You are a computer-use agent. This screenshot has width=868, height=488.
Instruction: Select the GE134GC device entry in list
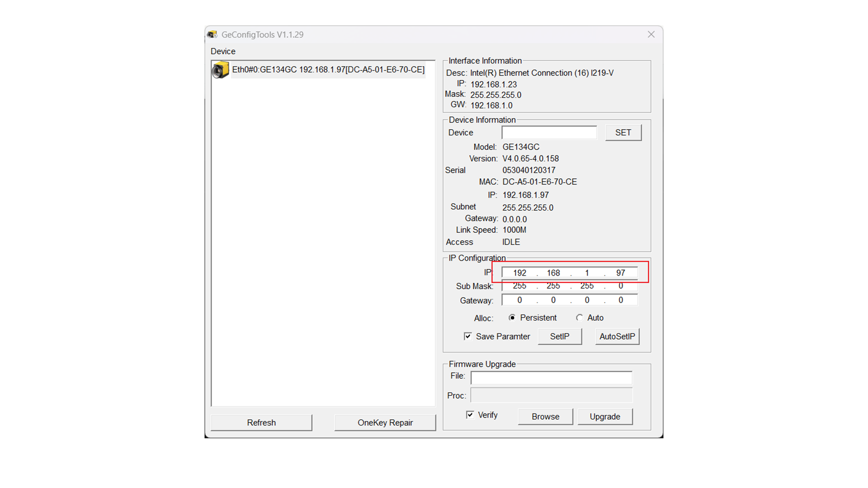click(x=328, y=70)
